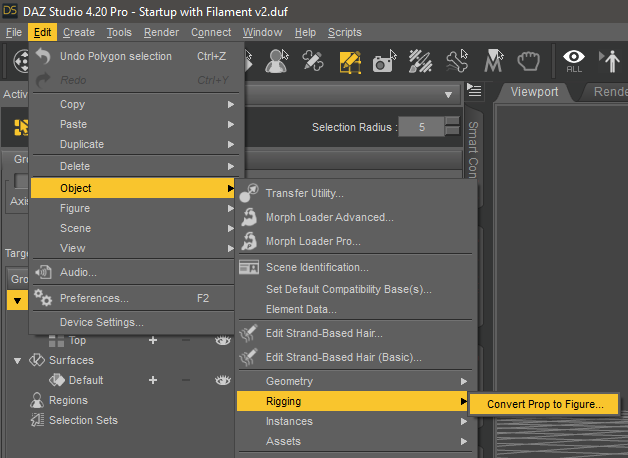Open the pane options menu icon
The height and width of the screenshot is (458, 628).
coord(475,90)
